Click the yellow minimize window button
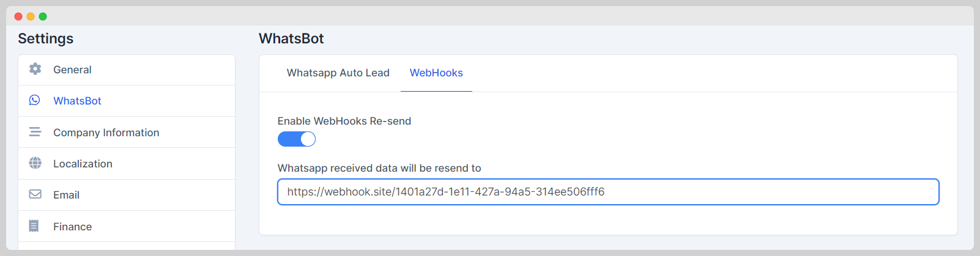The height and width of the screenshot is (256, 980). click(x=31, y=16)
